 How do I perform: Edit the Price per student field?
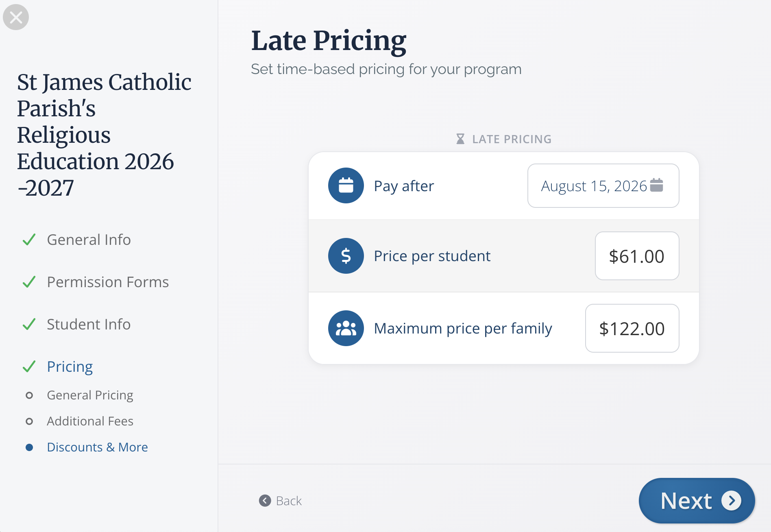(636, 256)
